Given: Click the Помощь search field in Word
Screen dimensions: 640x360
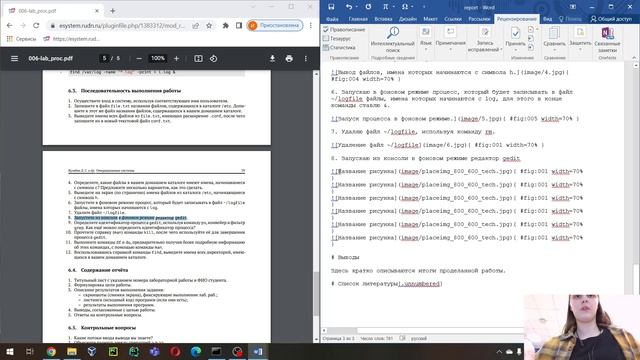Looking at the screenshot, I should (570, 19).
